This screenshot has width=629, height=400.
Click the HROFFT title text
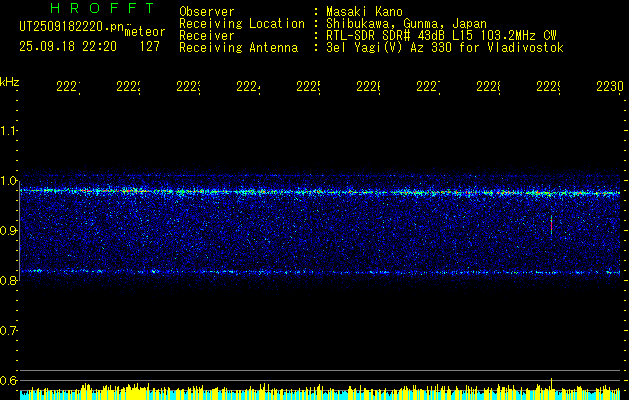click(103, 8)
